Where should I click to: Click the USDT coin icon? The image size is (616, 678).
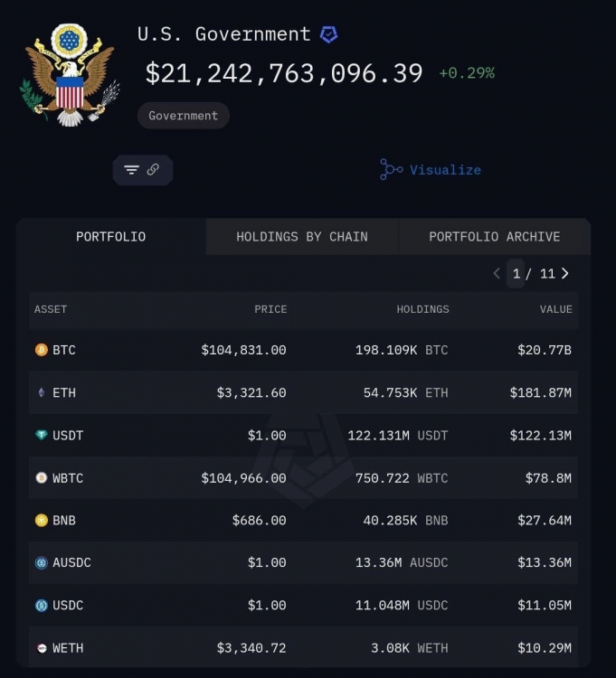(41, 435)
